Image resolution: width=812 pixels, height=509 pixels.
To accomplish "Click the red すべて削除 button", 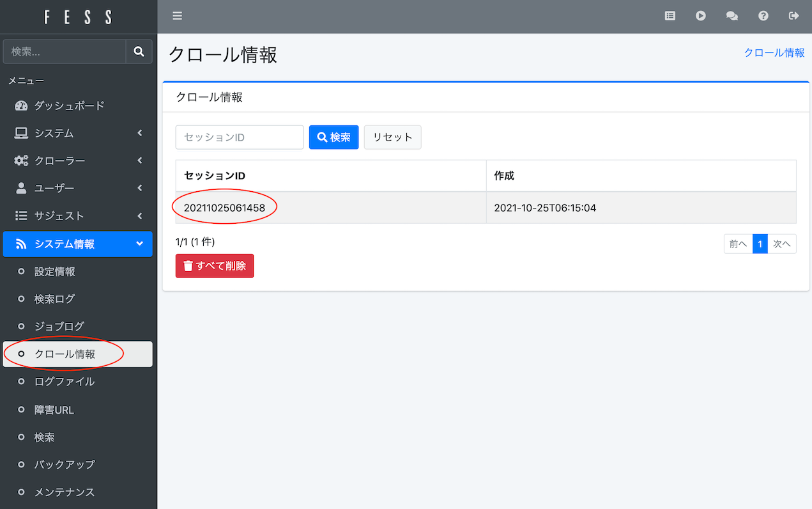I will click(x=215, y=266).
